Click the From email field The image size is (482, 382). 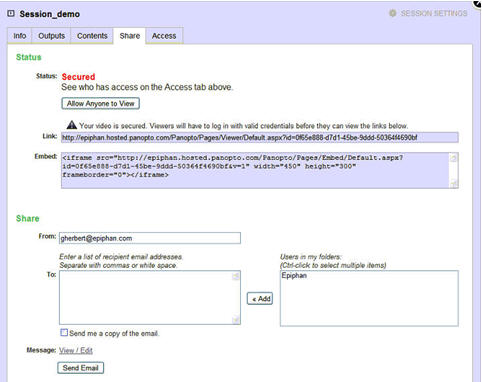150,238
